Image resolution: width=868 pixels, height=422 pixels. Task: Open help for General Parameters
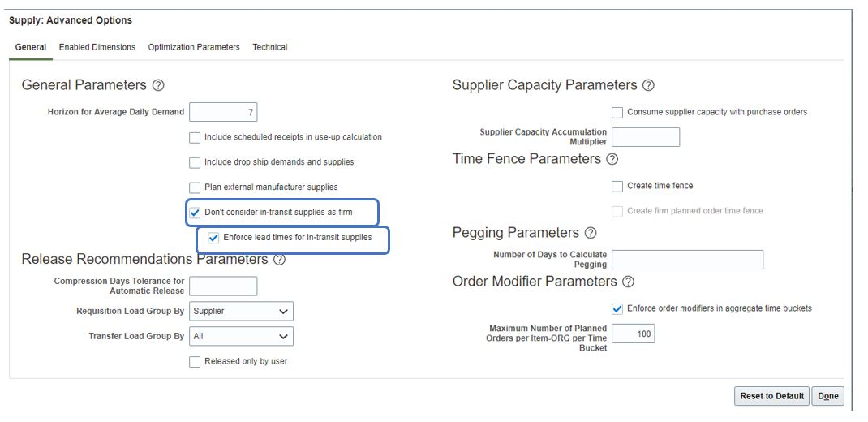[x=158, y=85]
